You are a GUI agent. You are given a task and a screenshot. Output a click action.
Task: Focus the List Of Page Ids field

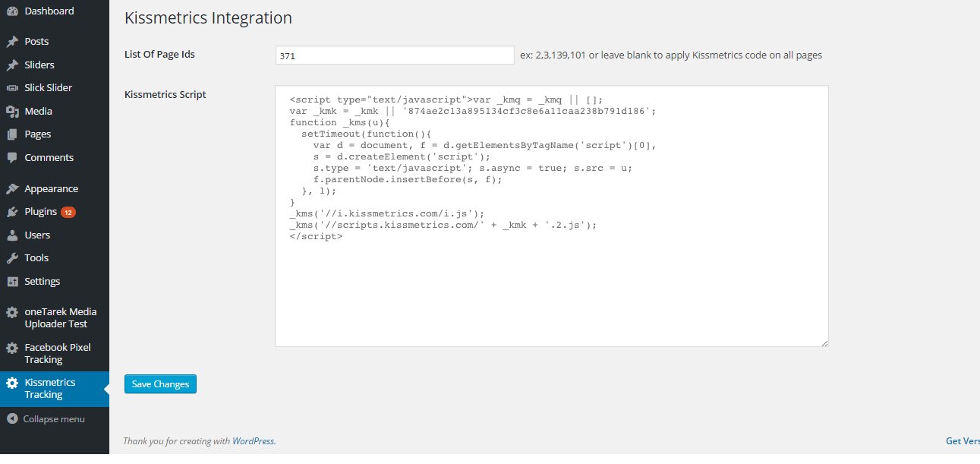(395, 55)
